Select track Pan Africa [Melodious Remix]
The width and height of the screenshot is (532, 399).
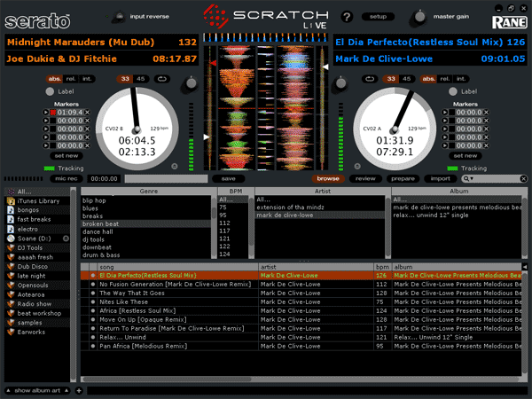coord(301,346)
